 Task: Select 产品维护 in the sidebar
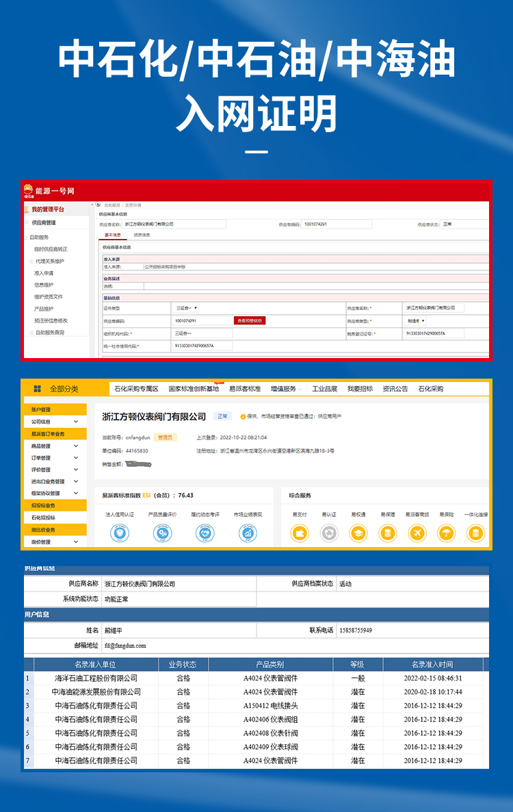(x=44, y=309)
